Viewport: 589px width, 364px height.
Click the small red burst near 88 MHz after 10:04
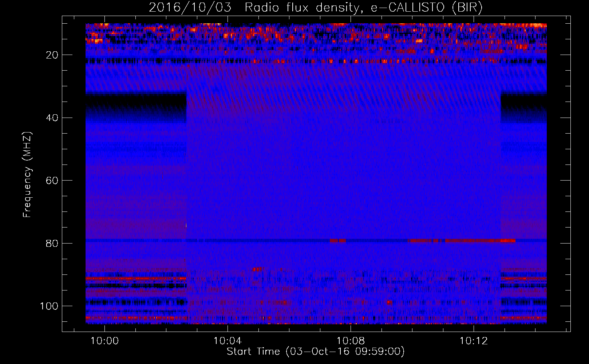coord(257,269)
